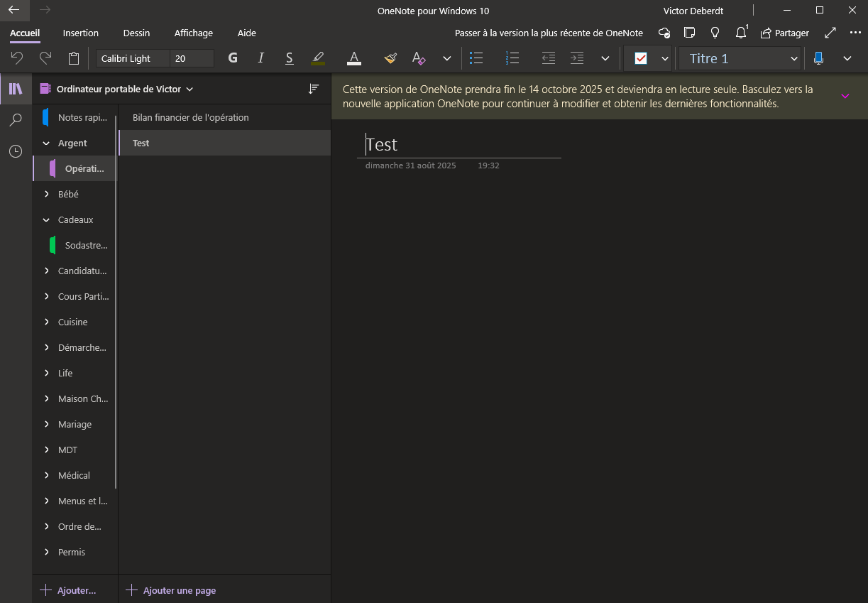Image resolution: width=868 pixels, height=603 pixels.
Task: Switch to the Insertion tab
Action: pos(81,33)
